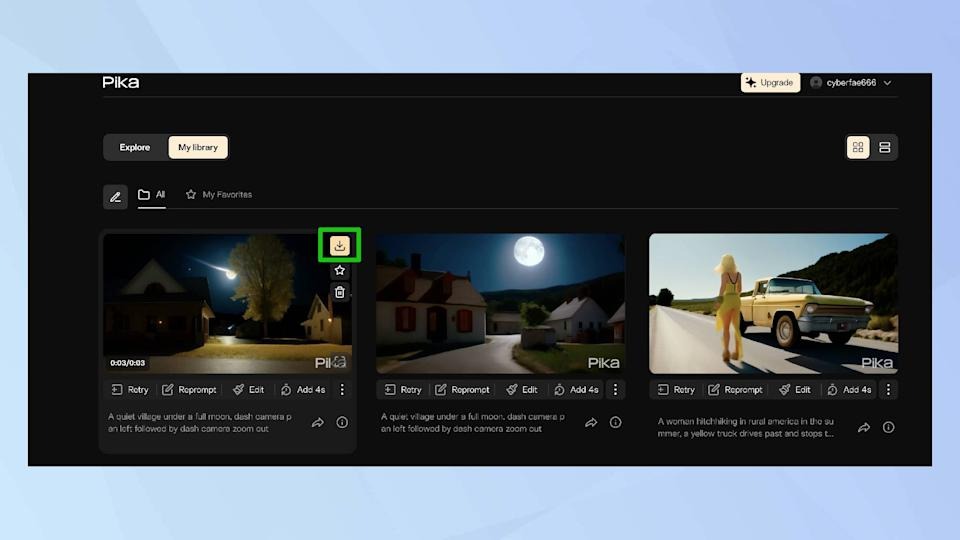Screen dimensions: 960x540
Task: Delete the first video with trash icon
Action: [340, 293]
